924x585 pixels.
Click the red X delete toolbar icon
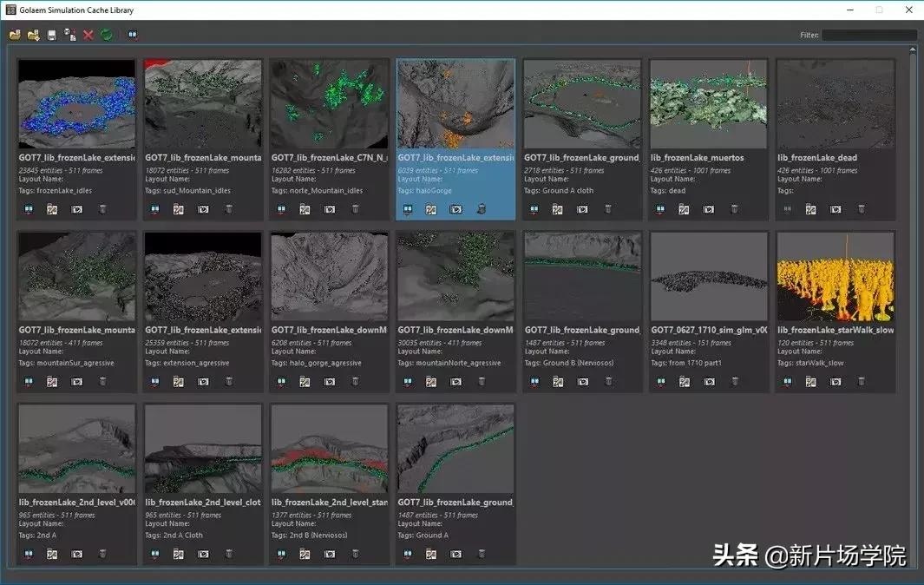pos(87,35)
